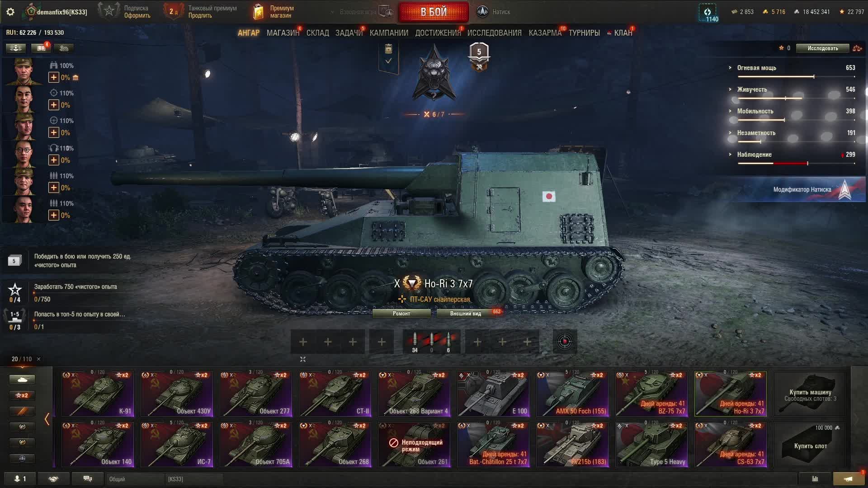Toggle the tank-type carousel filter
Image resolution: width=868 pixels, height=488 pixels.
tap(22, 380)
